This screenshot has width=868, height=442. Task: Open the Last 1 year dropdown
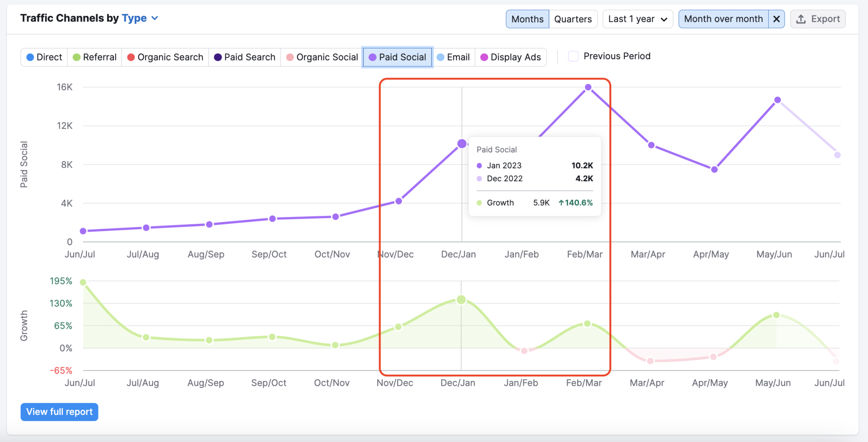tap(638, 19)
